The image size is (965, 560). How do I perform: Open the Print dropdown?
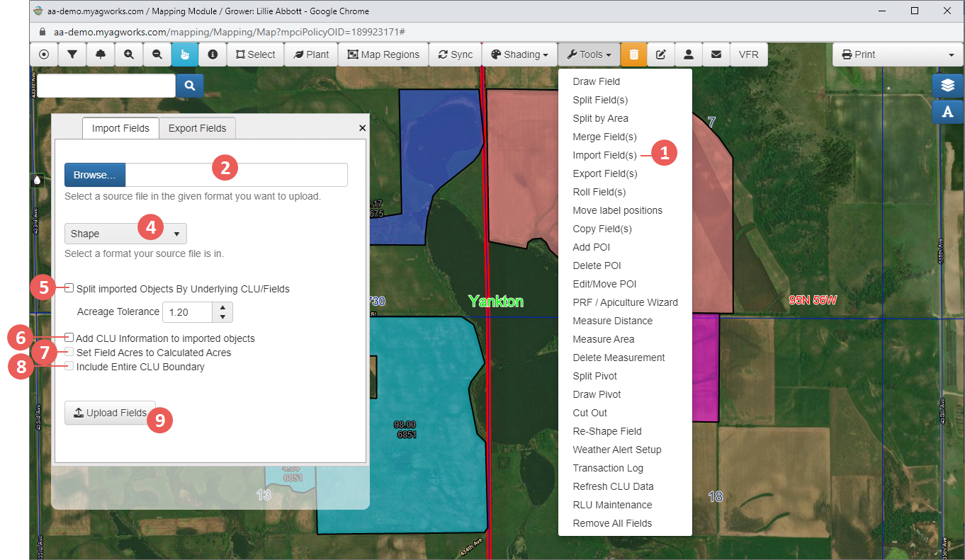click(x=898, y=55)
